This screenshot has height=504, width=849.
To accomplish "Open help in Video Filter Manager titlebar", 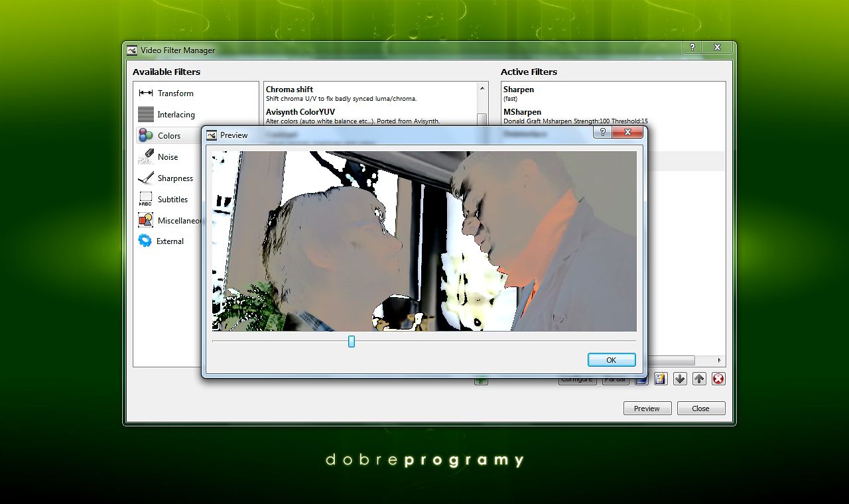I will [x=692, y=48].
